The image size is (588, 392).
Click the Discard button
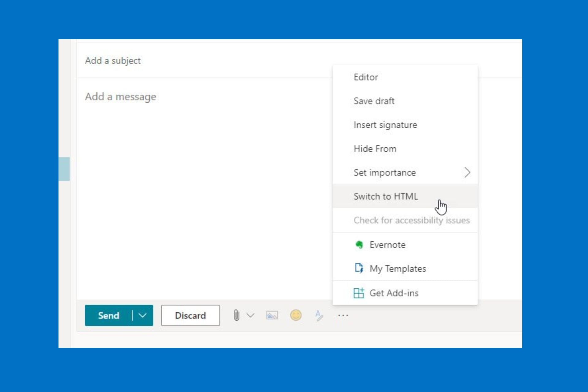[x=190, y=315]
